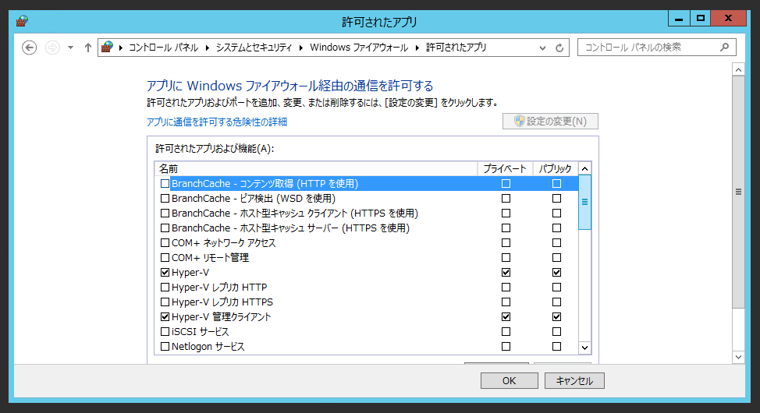
Task: Toggle Hyper-V public network checkbox
Action: click(x=556, y=272)
